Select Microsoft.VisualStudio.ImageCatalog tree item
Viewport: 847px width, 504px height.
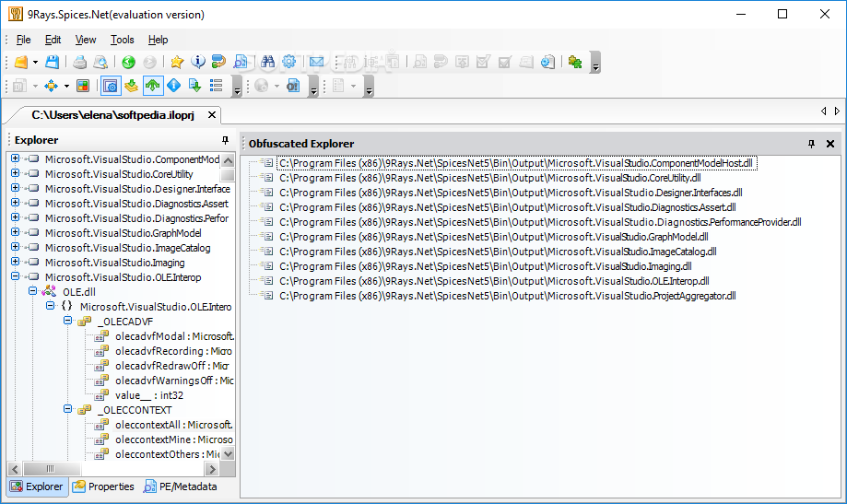127,248
